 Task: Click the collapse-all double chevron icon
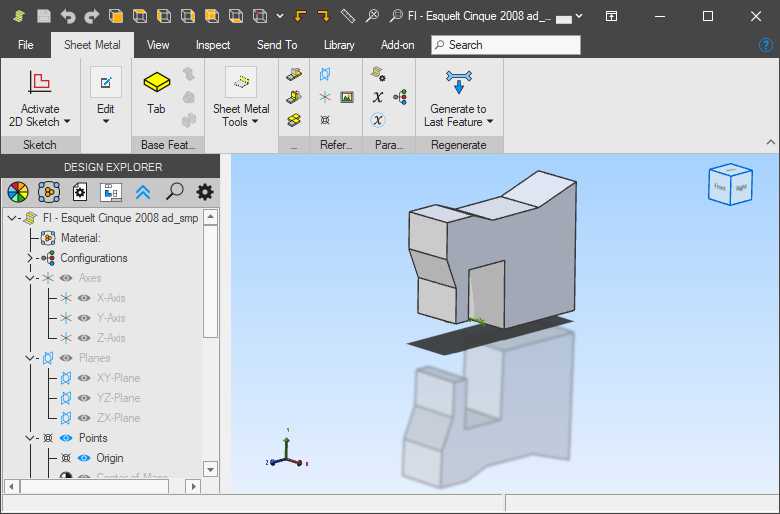tap(143, 192)
